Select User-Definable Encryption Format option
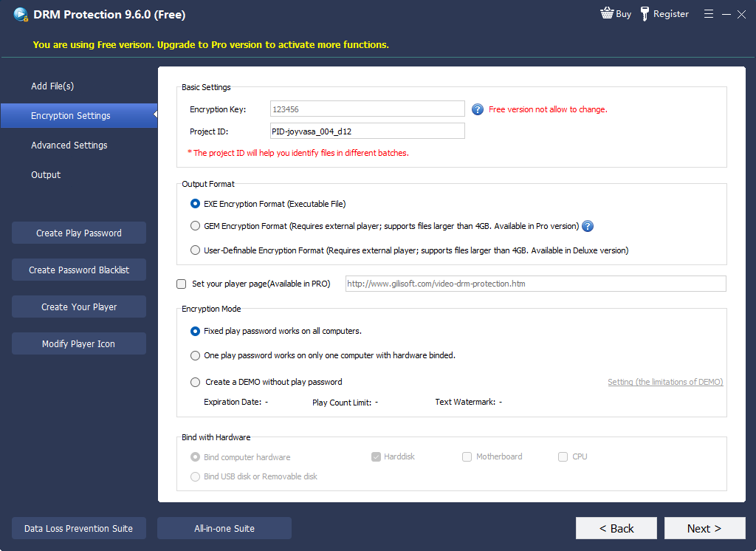Viewport: 756px width, 551px height. pyautogui.click(x=195, y=250)
